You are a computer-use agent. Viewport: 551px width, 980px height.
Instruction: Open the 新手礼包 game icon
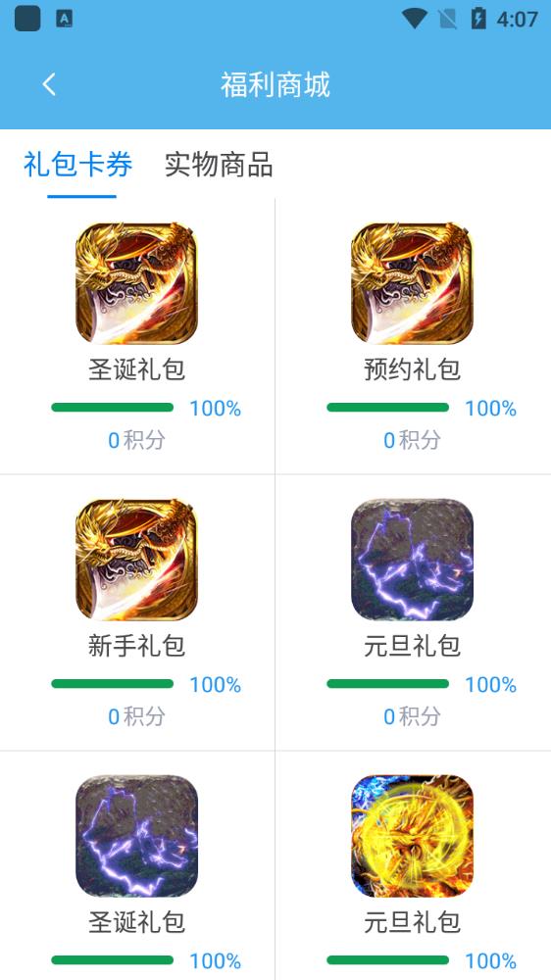(137, 560)
